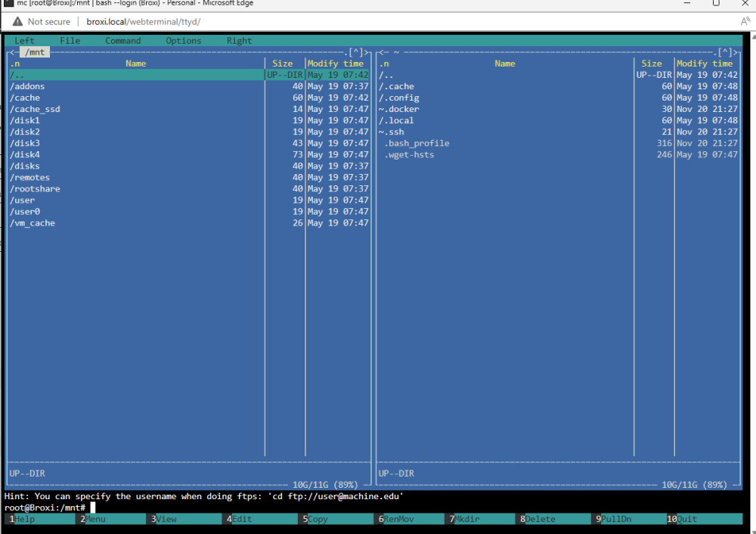Click the ftp username hint line
Image resolution: width=756 pixels, height=534 pixels.
204,496
